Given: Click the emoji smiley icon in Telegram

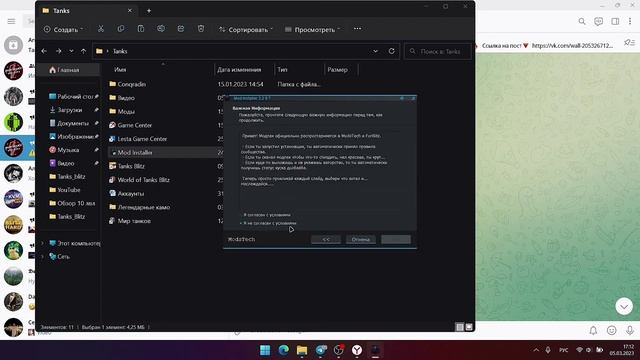Looking at the screenshot, I should pyautogui.click(x=611, y=330).
